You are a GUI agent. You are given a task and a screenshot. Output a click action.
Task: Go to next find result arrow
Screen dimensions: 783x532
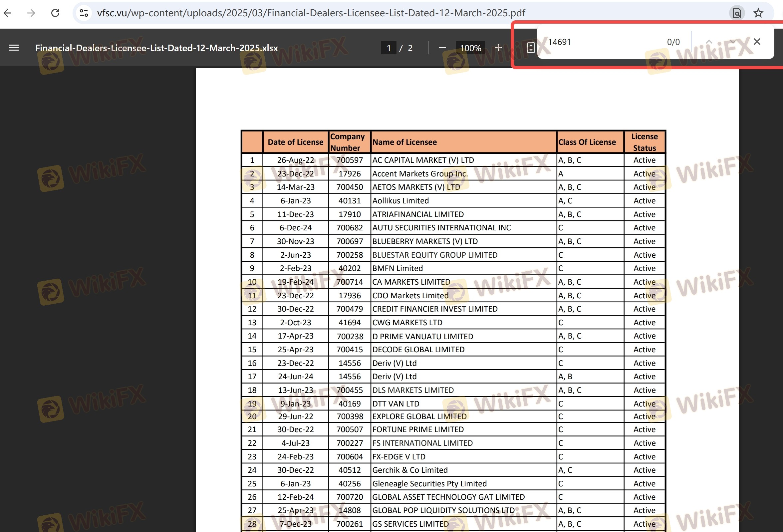pos(732,42)
